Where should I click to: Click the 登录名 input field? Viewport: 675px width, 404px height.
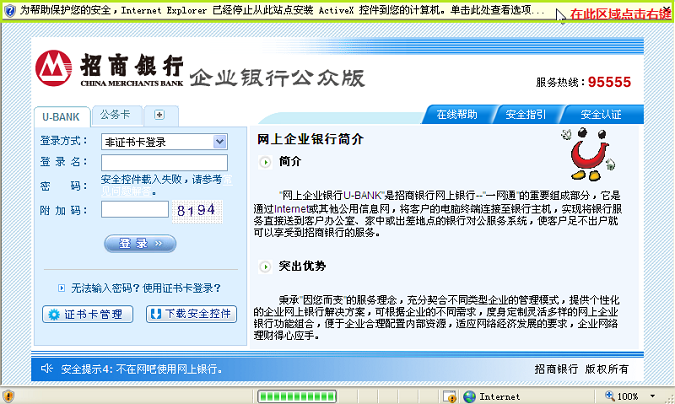pyautogui.click(x=164, y=163)
